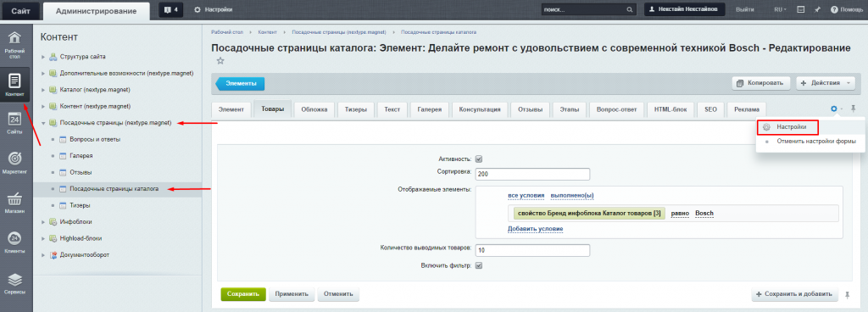Click the pin icon beside form settings gear
This screenshot has height=312, width=868.
pyautogui.click(x=853, y=109)
